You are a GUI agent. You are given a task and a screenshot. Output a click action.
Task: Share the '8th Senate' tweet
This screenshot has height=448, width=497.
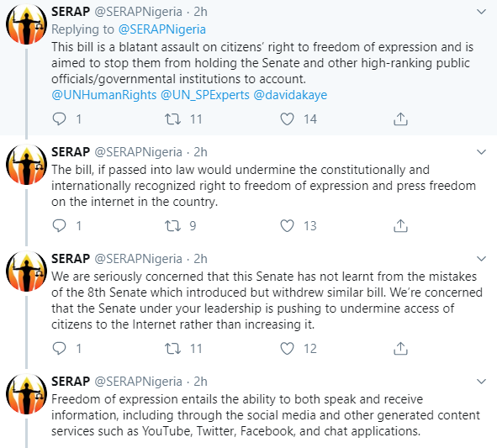(400, 349)
